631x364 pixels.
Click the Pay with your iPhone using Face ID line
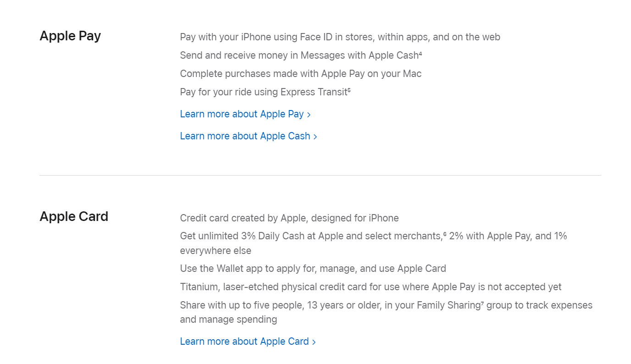click(x=340, y=37)
